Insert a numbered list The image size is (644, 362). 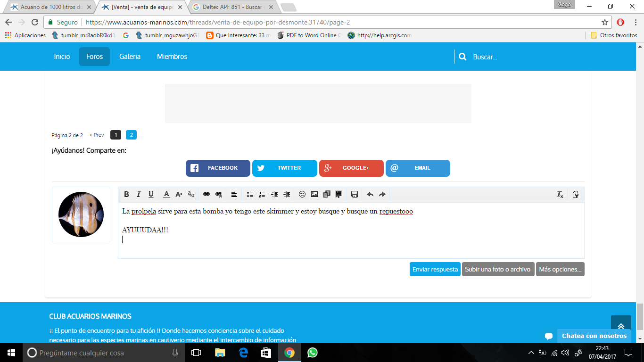coord(262,194)
